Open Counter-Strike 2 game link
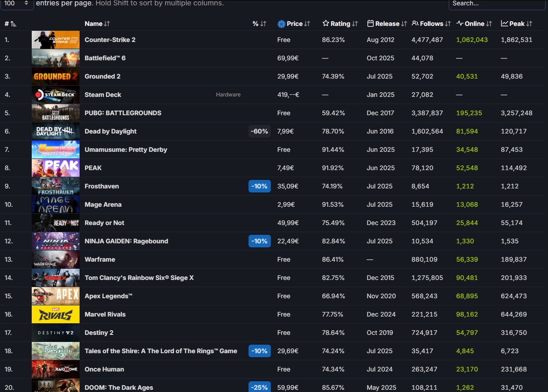This screenshot has height=392, width=548. (110, 40)
